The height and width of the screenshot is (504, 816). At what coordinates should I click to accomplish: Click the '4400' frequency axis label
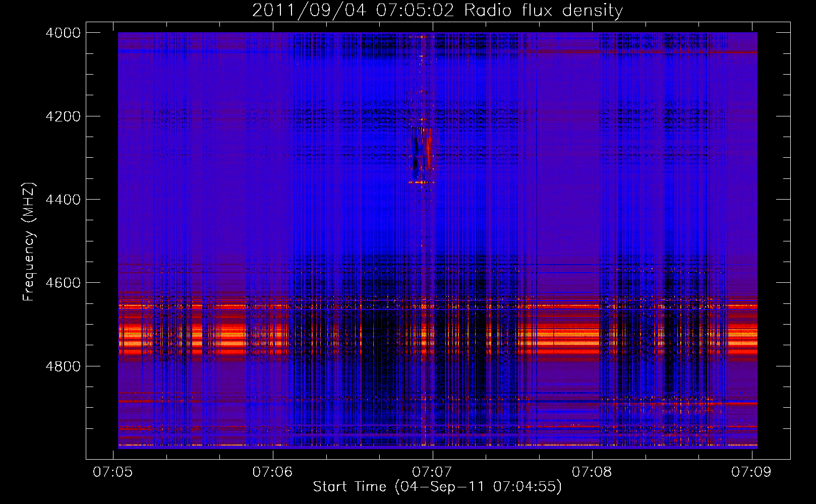tap(63, 200)
